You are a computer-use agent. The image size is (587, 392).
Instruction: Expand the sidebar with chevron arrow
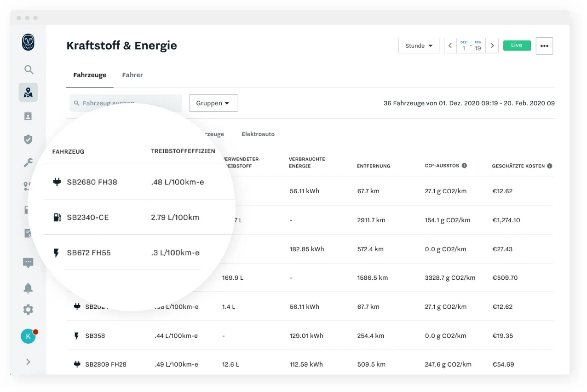point(28,362)
